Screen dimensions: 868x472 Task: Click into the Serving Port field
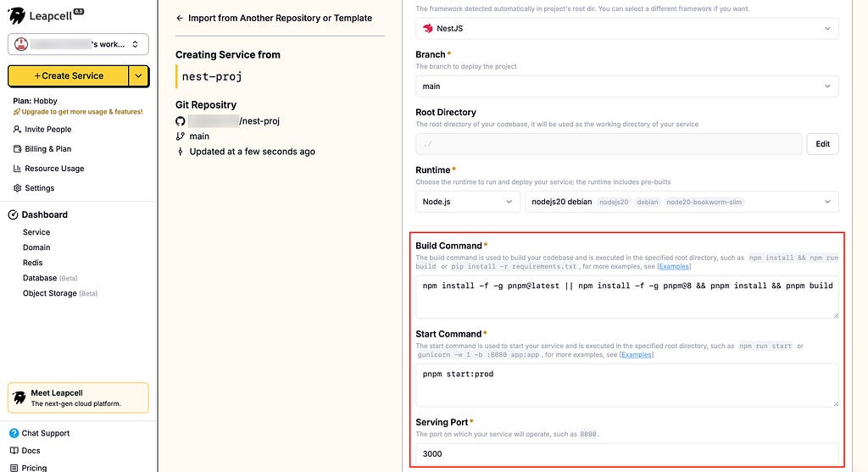(x=626, y=453)
